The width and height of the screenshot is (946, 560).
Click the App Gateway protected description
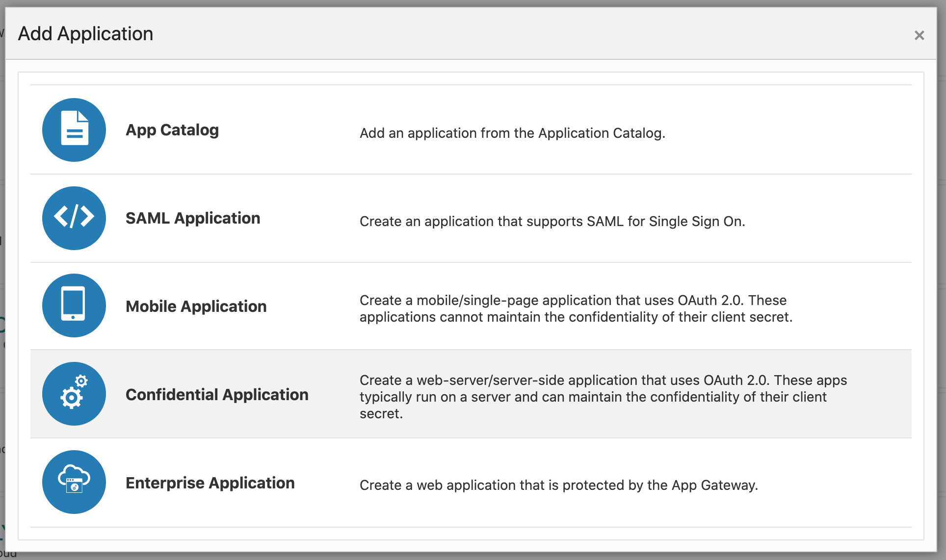click(558, 485)
